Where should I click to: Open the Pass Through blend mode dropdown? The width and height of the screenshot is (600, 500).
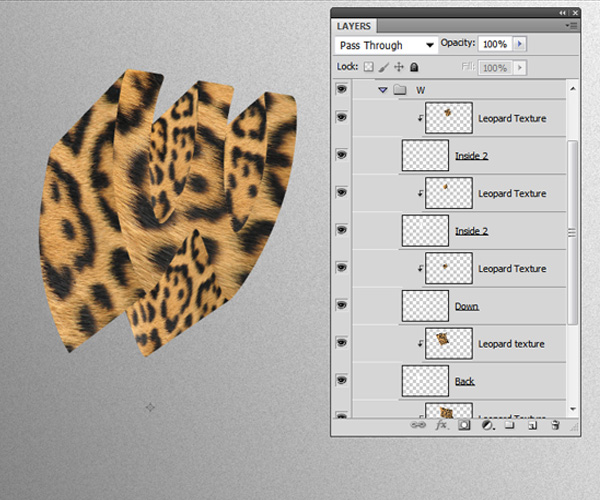[x=386, y=45]
